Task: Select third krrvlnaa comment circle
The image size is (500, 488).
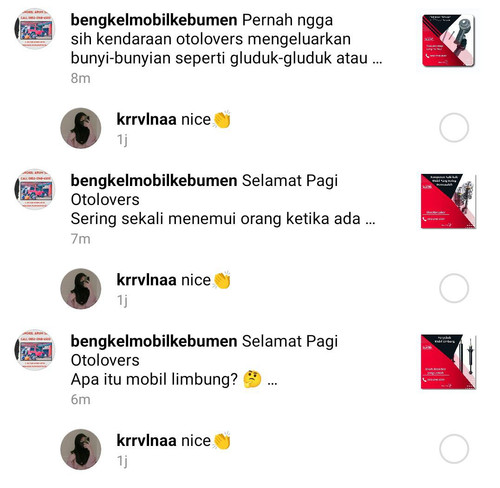Action: pos(454,449)
